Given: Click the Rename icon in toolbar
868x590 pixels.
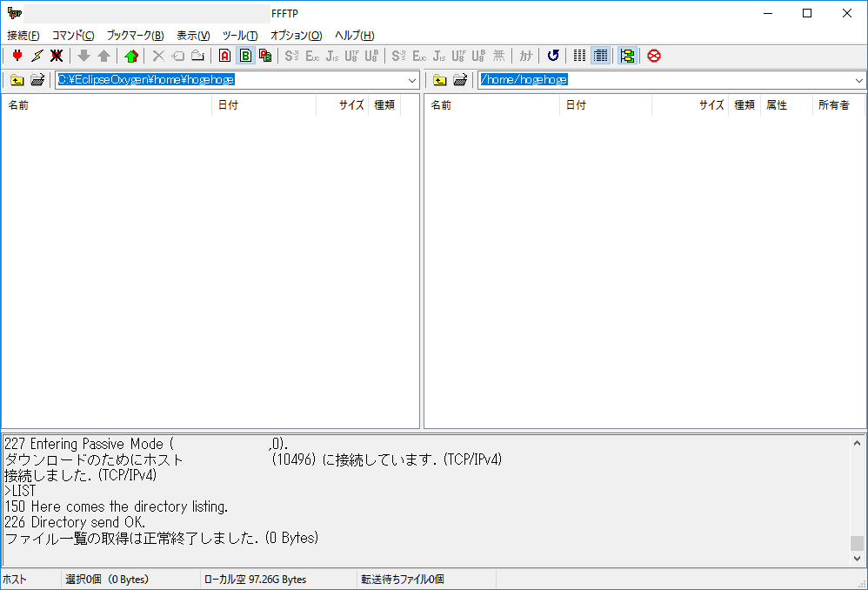Looking at the screenshot, I should coord(177,56).
